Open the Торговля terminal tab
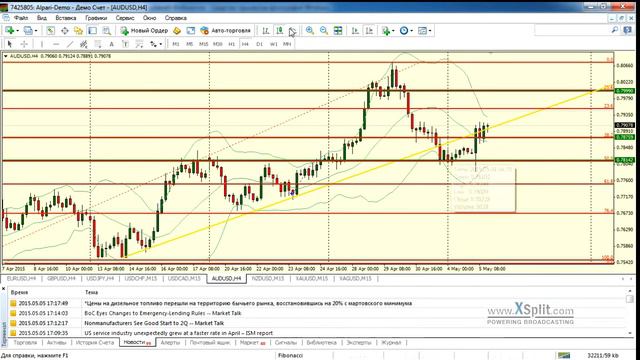 [25, 342]
